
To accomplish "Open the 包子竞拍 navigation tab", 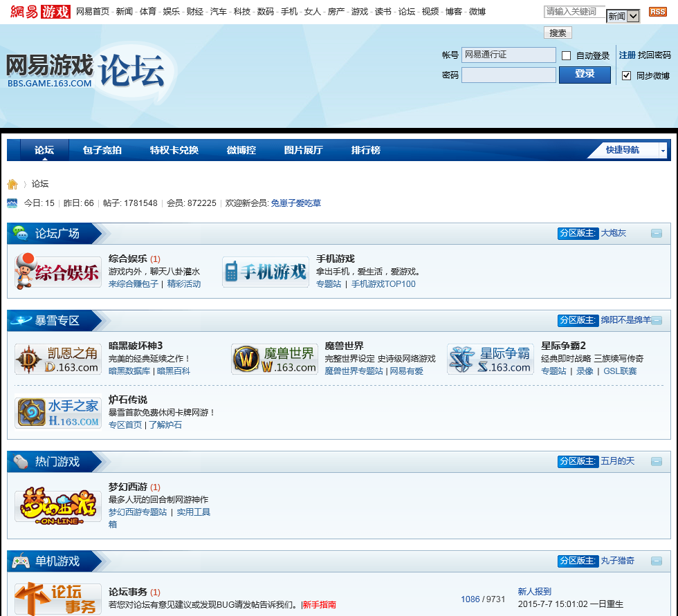I will coord(102,150).
